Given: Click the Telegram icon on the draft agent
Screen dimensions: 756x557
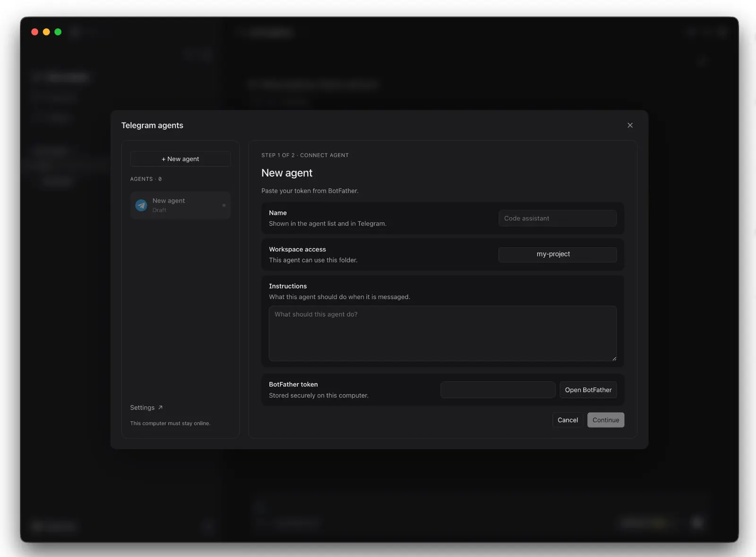Looking at the screenshot, I should 141,205.
